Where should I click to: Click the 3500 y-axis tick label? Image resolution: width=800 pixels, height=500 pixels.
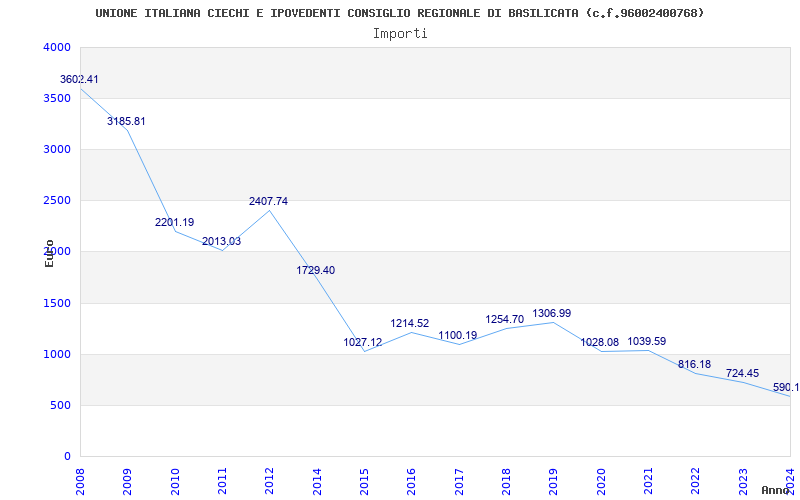[57, 98]
